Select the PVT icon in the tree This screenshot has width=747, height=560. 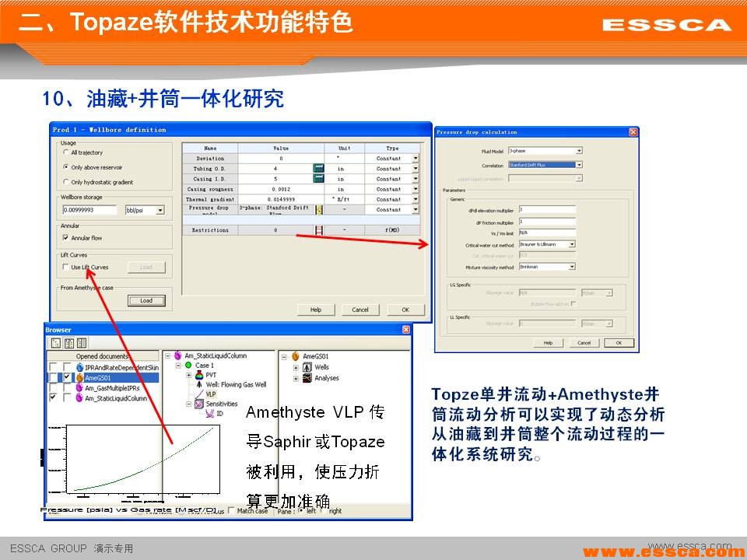coord(199,375)
